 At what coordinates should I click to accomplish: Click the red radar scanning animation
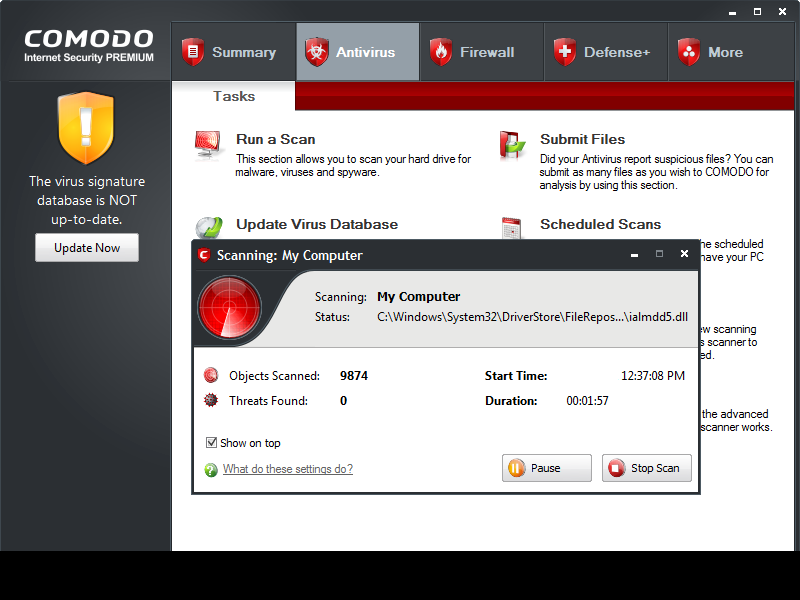coord(230,308)
